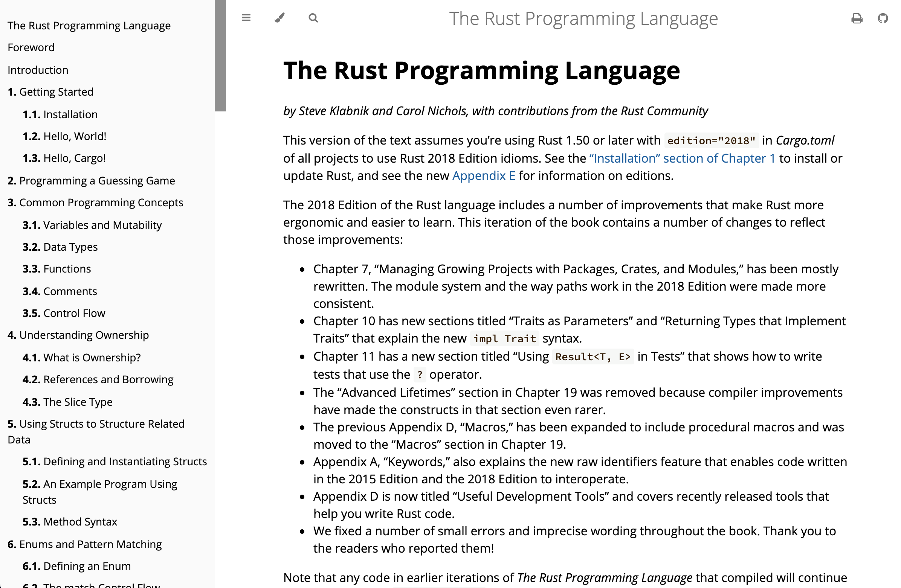901x588 pixels.
Task: Open 5.2 An Example Program Using Structs
Action: point(100,492)
